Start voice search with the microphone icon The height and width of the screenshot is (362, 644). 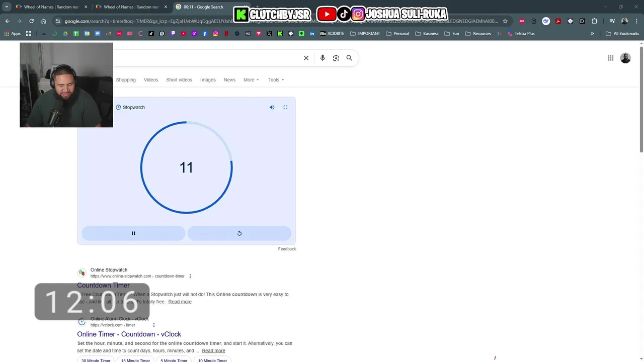pyautogui.click(x=323, y=58)
